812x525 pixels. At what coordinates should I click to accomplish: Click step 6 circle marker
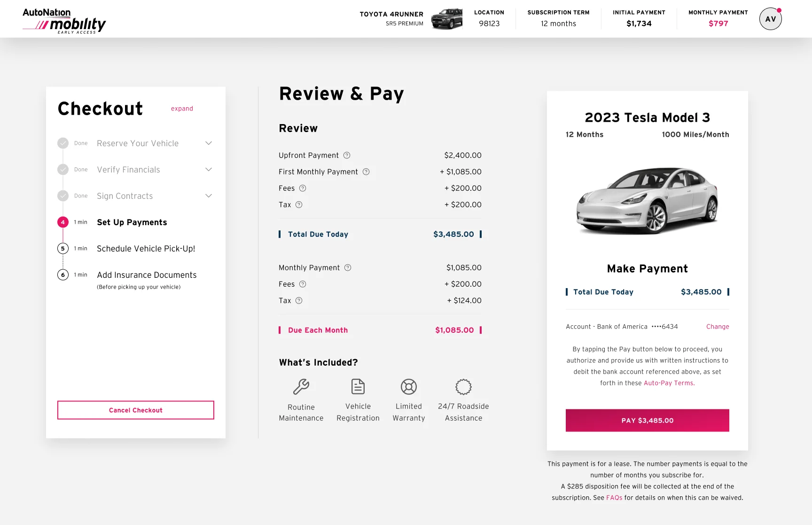click(x=63, y=275)
